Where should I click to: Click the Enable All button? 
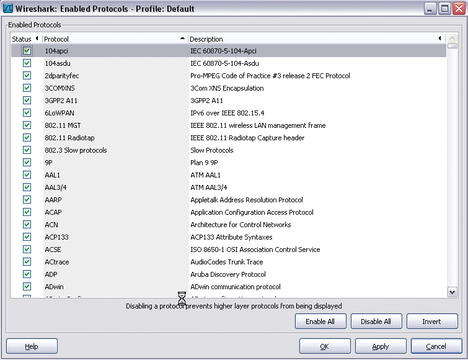click(x=320, y=321)
